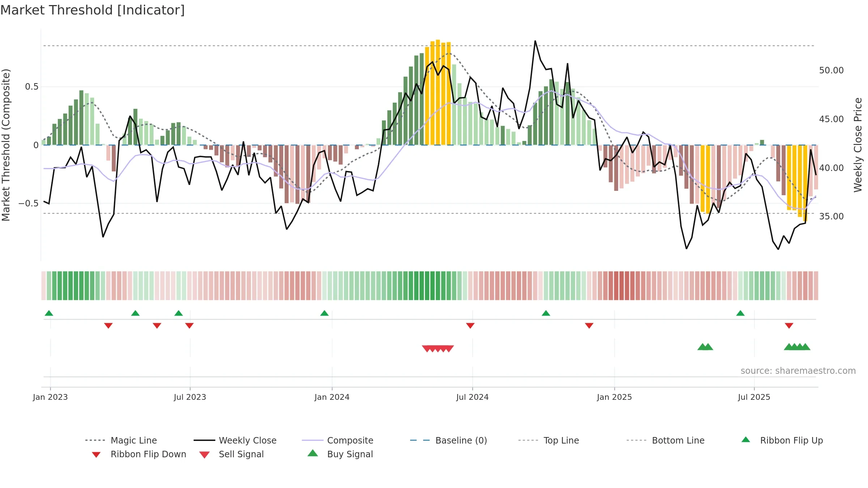Click the sell signal cluster near May 2024

tap(438, 348)
